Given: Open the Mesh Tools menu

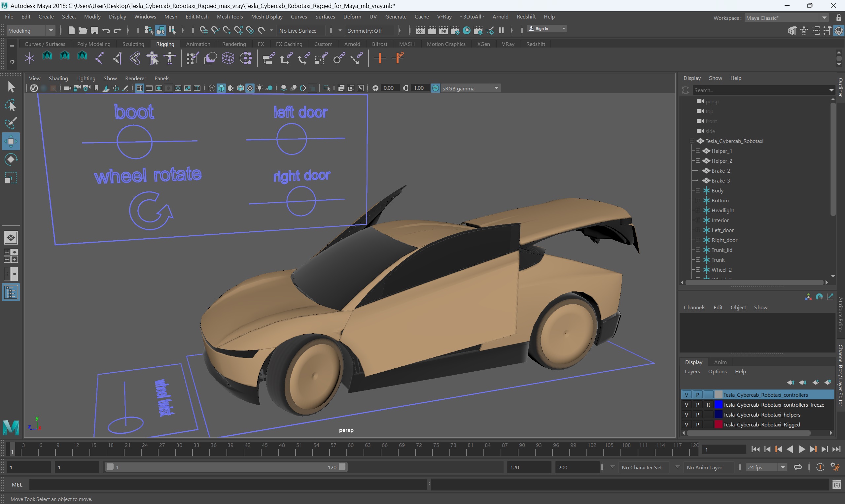Looking at the screenshot, I should 230,17.
